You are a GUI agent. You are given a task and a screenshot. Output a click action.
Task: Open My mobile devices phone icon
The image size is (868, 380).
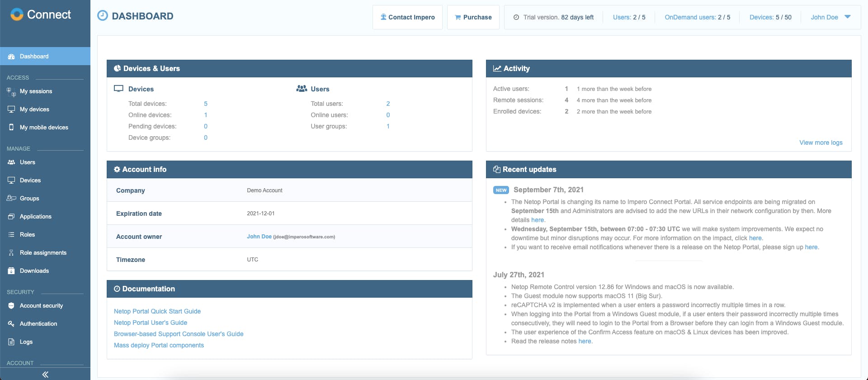pos(11,127)
